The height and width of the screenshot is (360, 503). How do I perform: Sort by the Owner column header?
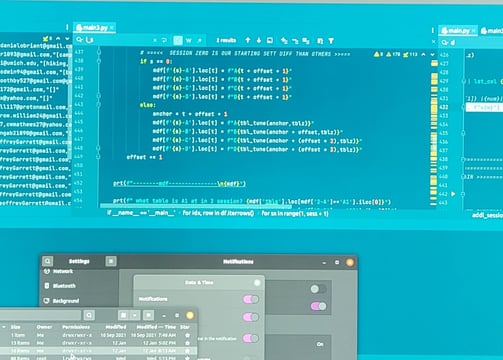click(44, 327)
